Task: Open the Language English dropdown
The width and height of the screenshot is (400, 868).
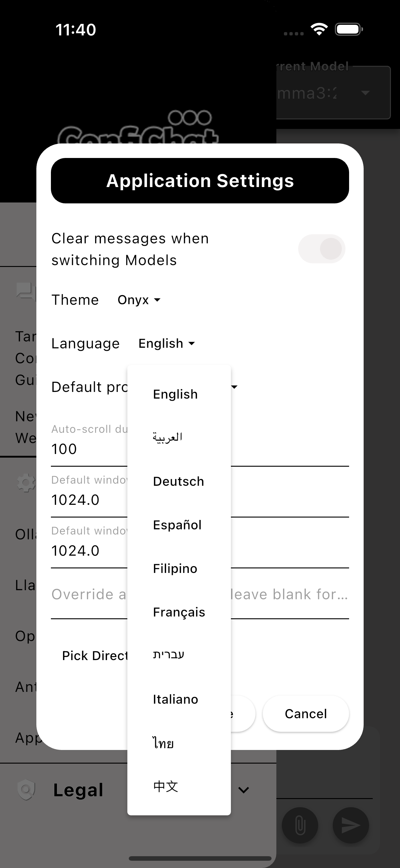Action: (167, 344)
